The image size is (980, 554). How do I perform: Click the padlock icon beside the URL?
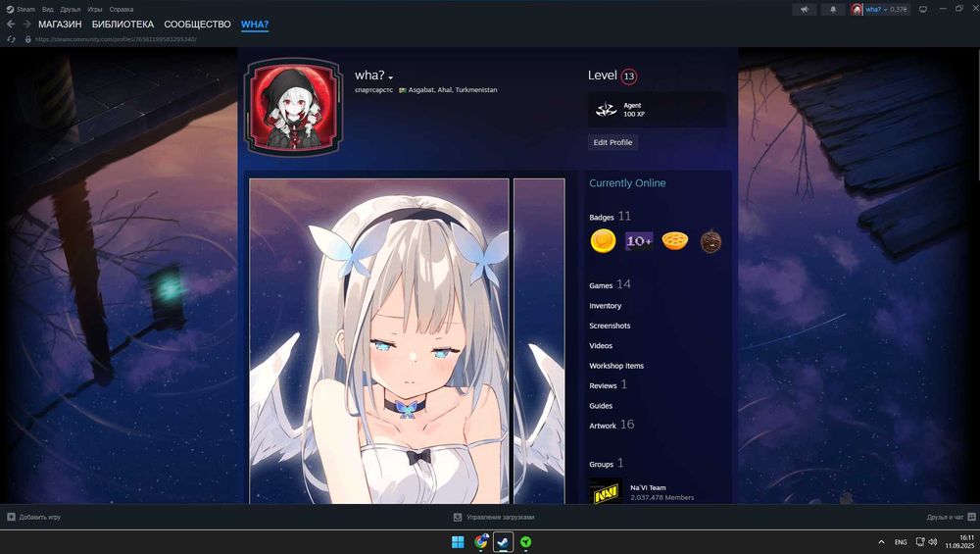(27, 39)
